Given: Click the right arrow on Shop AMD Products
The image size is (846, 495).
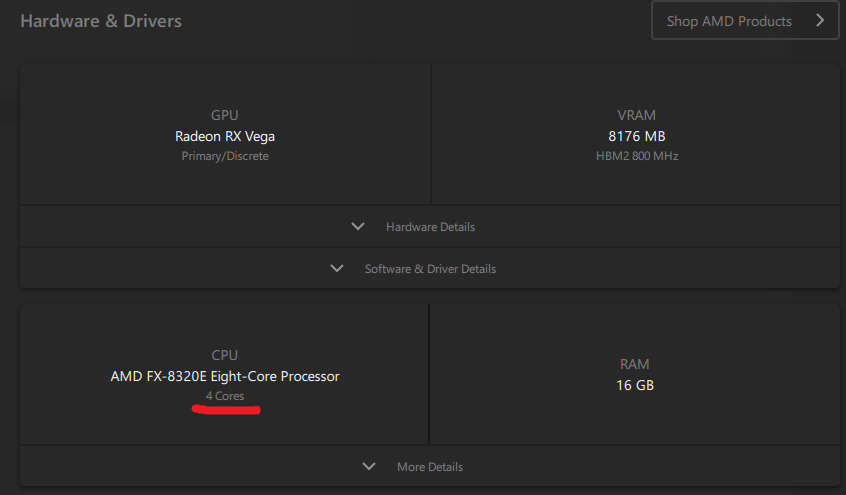Looking at the screenshot, I should pos(820,20).
